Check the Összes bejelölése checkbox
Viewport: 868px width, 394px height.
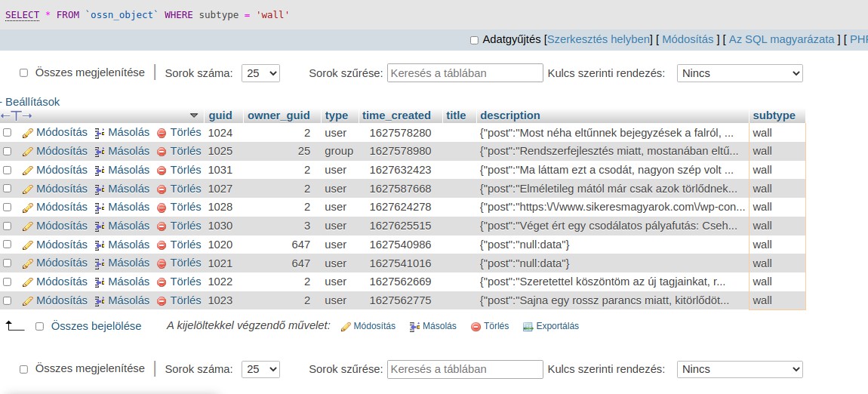39,327
